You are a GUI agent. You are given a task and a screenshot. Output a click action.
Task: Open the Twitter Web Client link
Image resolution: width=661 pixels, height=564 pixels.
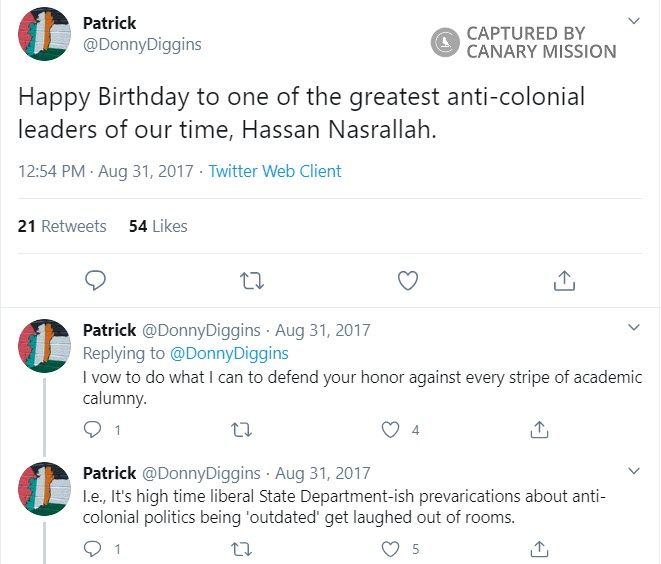click(x=275, y=171)
